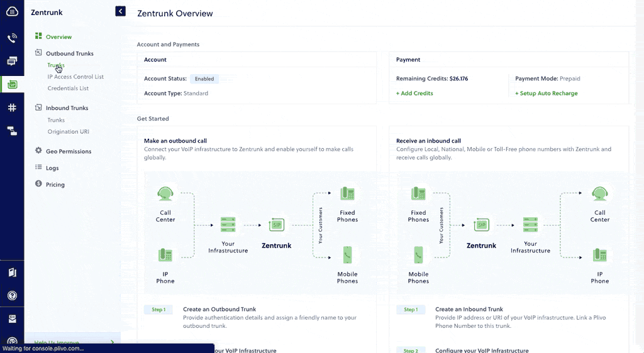
Task: Click Receive an inbound call heading
Action: [428, 141]
